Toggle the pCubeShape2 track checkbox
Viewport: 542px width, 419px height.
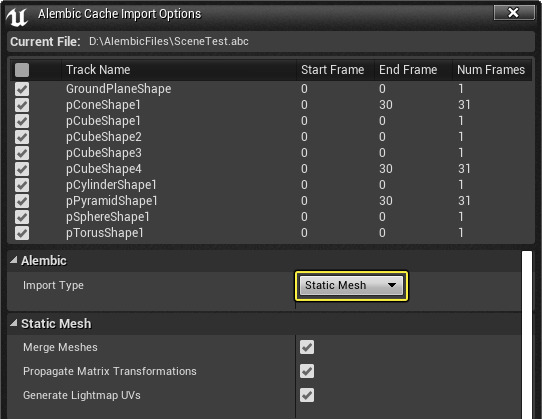point(22,137)
